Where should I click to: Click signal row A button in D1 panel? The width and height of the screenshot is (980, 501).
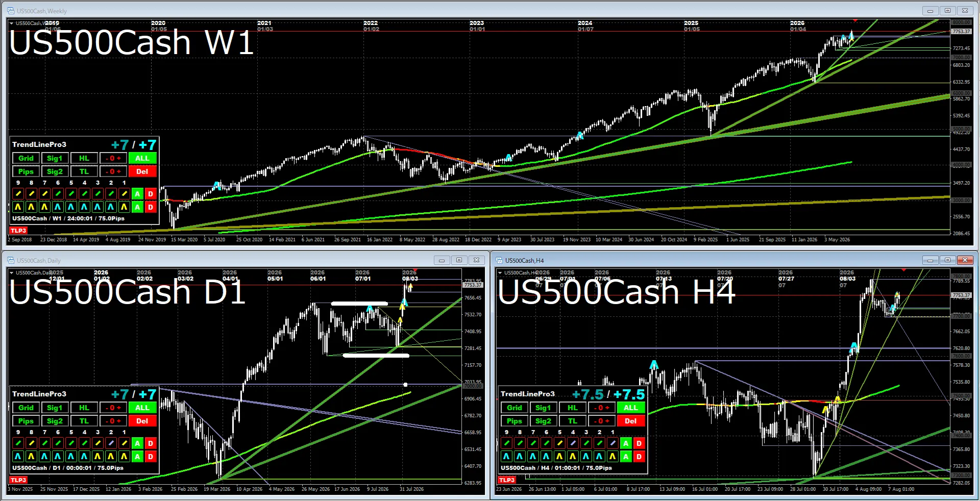[x=137, y=457]
